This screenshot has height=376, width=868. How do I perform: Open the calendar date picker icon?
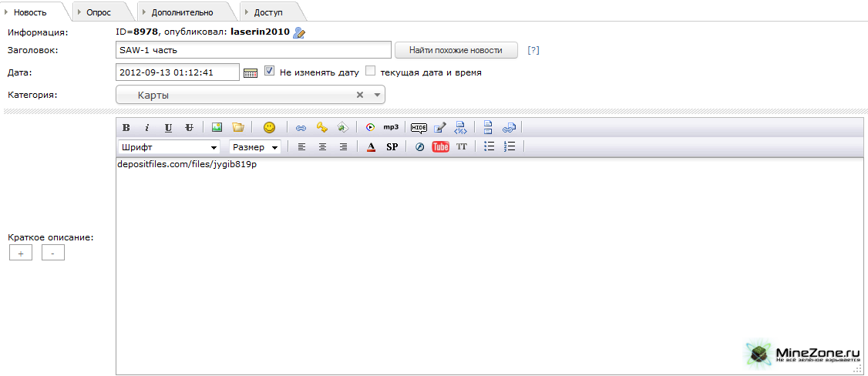pyautogui.click(x=251, y=72)
